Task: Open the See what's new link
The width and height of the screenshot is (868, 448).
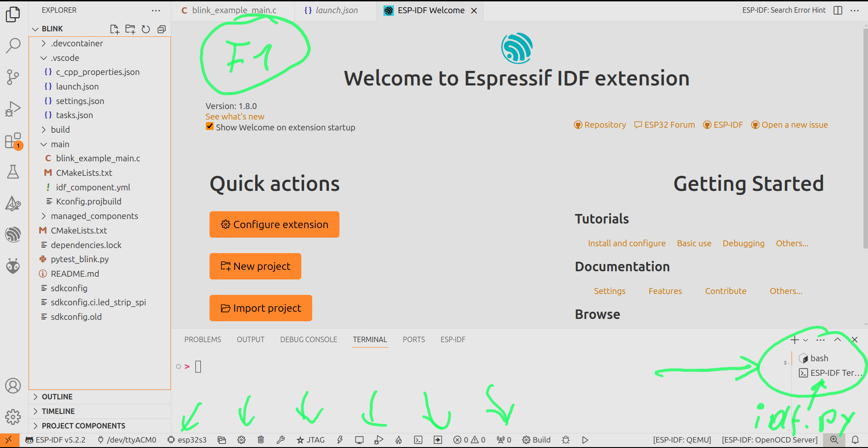Action: pos(234,117)
